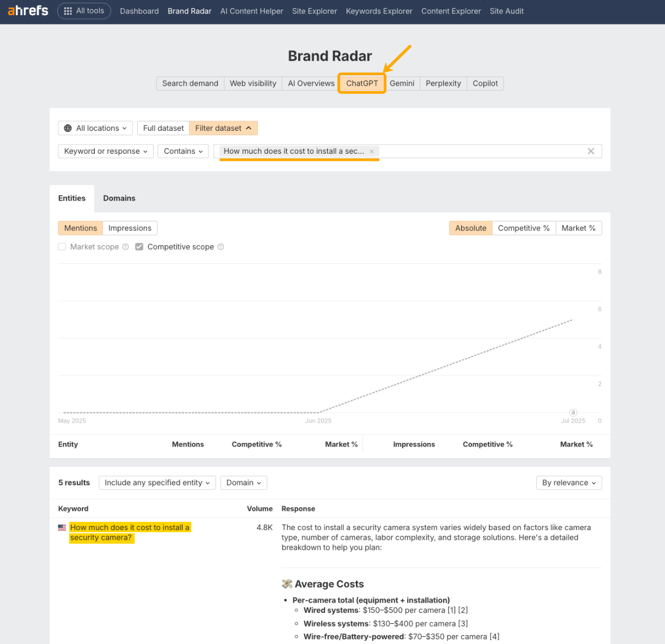Click the globe icon beside All locations
665x644 pixels.
tap(67, 128)
